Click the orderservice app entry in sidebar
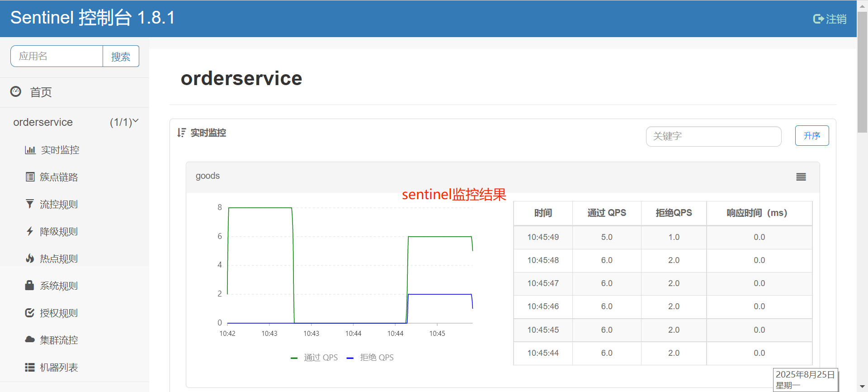This screenshot has height=392, width=868. point(43,122)
